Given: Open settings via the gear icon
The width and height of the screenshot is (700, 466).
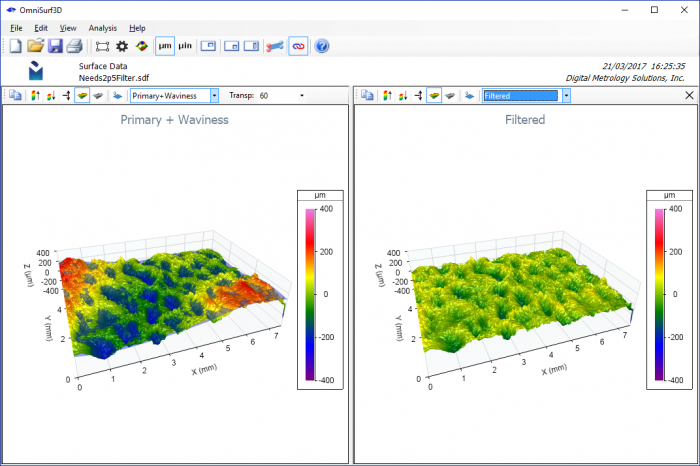Looking at the screenshot, I should tap(122, 46).
